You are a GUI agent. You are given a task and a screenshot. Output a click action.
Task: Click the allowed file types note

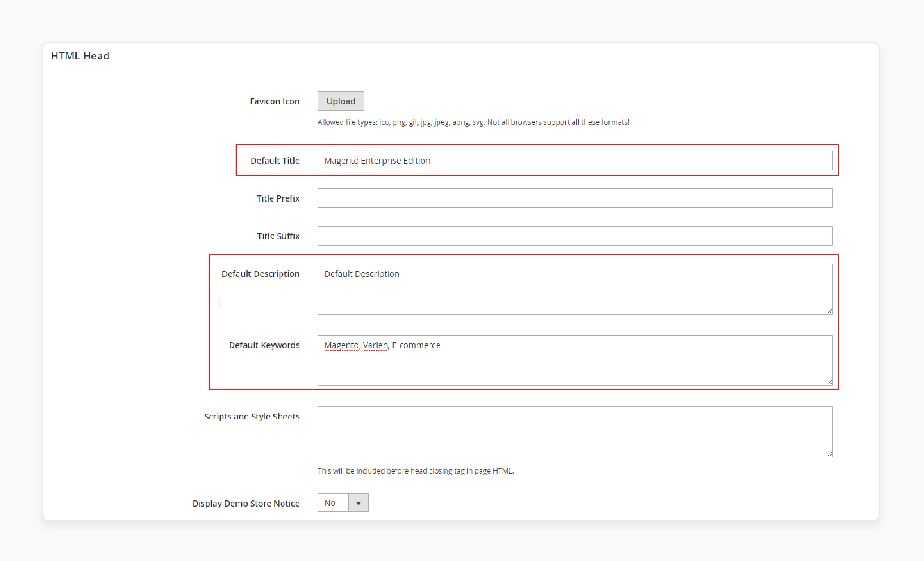click(x=473, y=122)
